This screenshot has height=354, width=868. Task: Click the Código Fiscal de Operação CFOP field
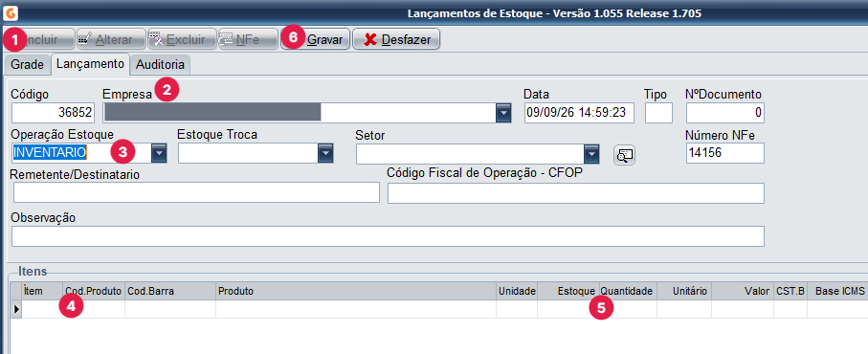coord(576,193)
